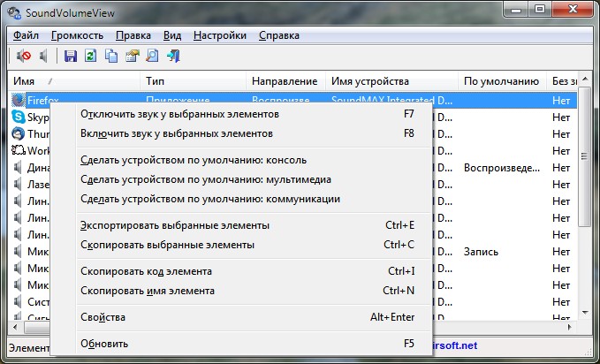This screenshot has width=600, height=364.
Task: Open the nirsoft.net link in status bar
Action: click(454, 345)
